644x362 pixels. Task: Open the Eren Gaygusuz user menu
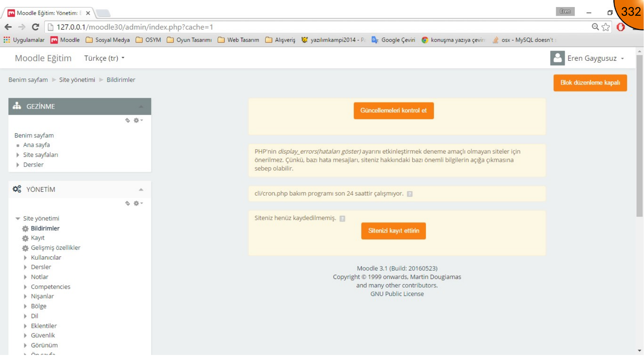[x=596, y=58]
